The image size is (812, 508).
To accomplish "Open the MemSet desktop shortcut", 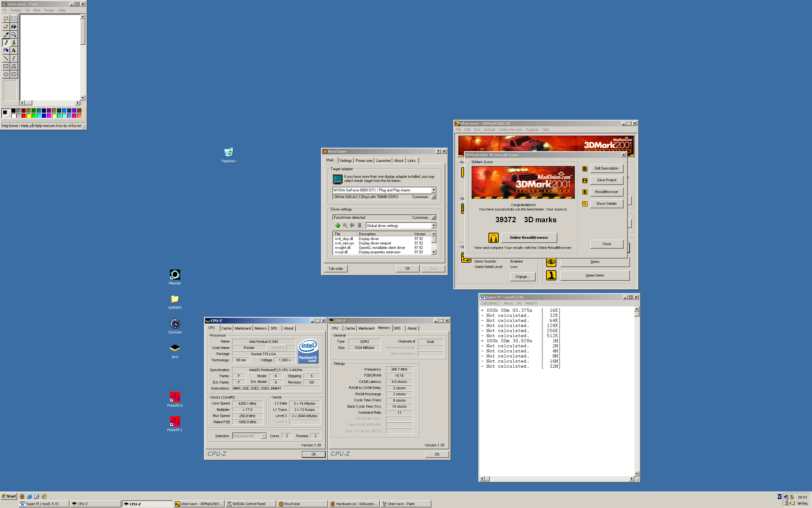I will point(175,277).
